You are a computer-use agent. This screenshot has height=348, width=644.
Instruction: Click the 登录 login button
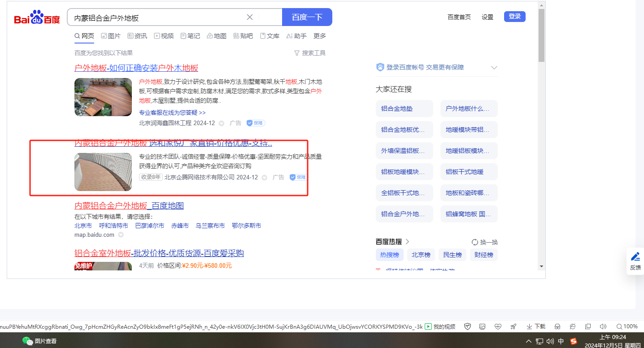click(514, 17)
